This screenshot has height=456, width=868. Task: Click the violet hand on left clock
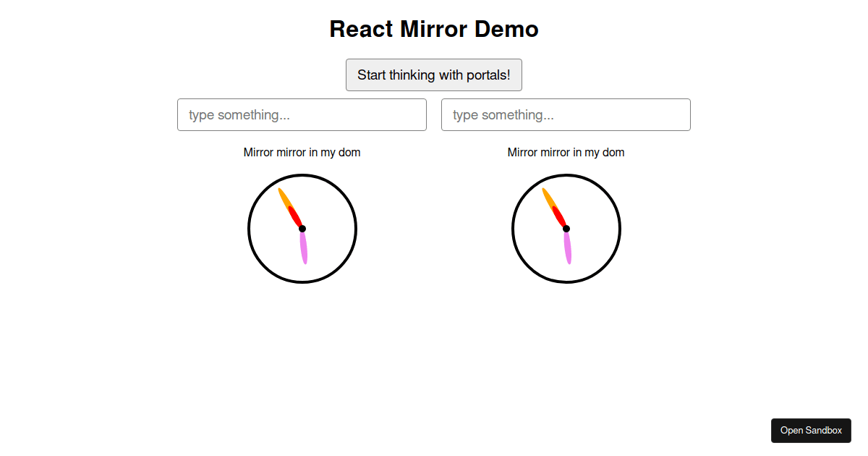point(304,248)
